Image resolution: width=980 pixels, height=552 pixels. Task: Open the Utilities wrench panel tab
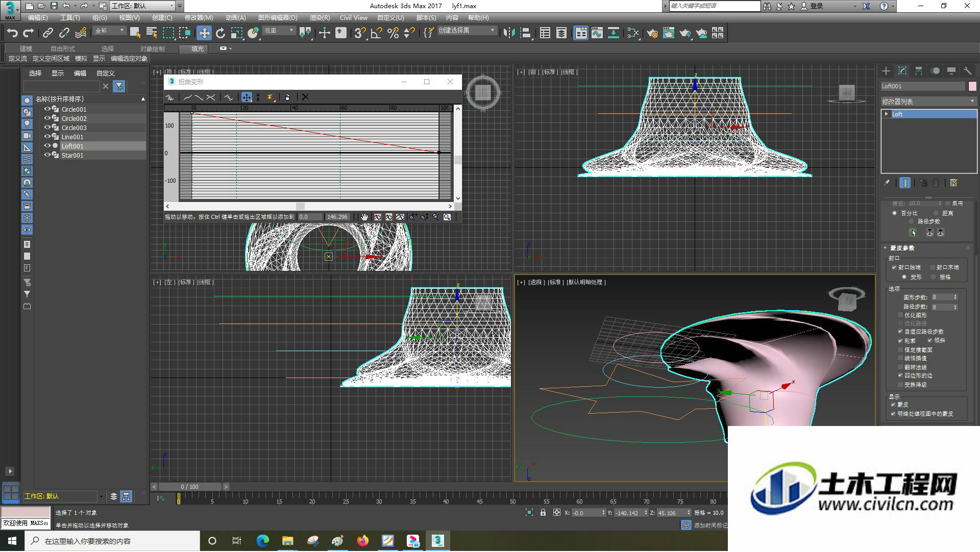pos(967,71)
